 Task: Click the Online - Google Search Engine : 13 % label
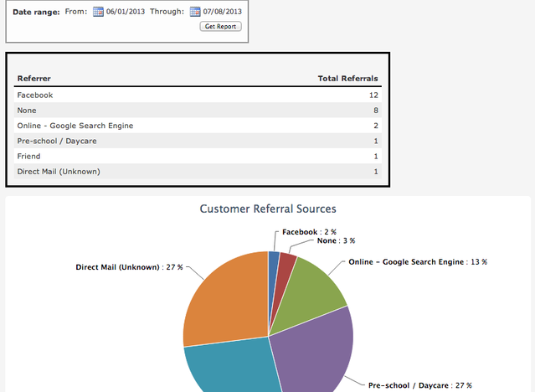coord(418,262)
